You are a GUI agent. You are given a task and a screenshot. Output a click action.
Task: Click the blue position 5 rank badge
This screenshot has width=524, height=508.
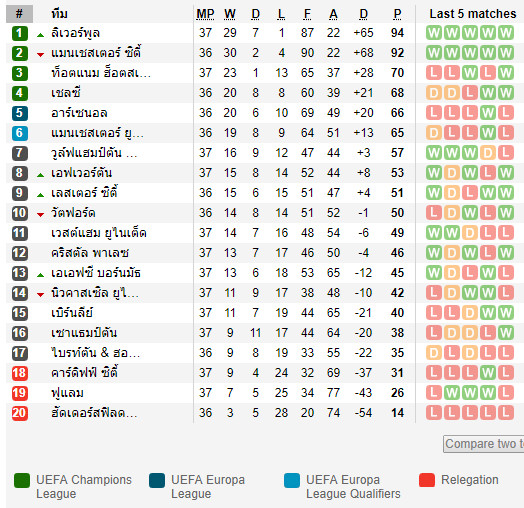click(x=20, y=113)
